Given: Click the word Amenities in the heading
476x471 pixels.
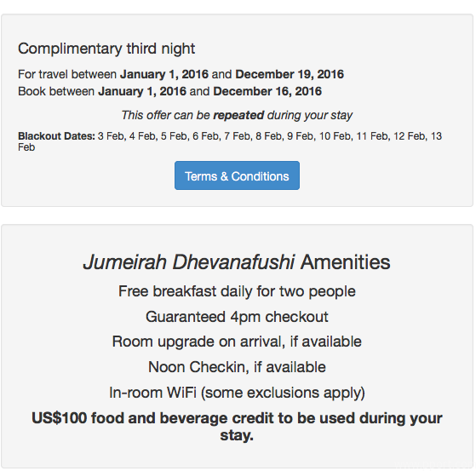Looking at the screenshot, I should (346, 262).
